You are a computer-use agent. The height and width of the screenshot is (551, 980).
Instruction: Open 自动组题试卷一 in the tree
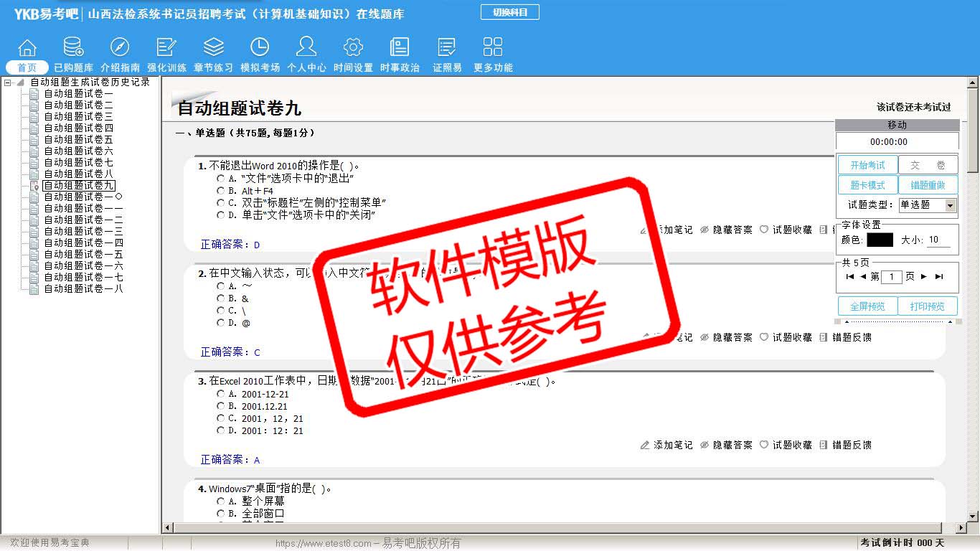coord(78,93)
